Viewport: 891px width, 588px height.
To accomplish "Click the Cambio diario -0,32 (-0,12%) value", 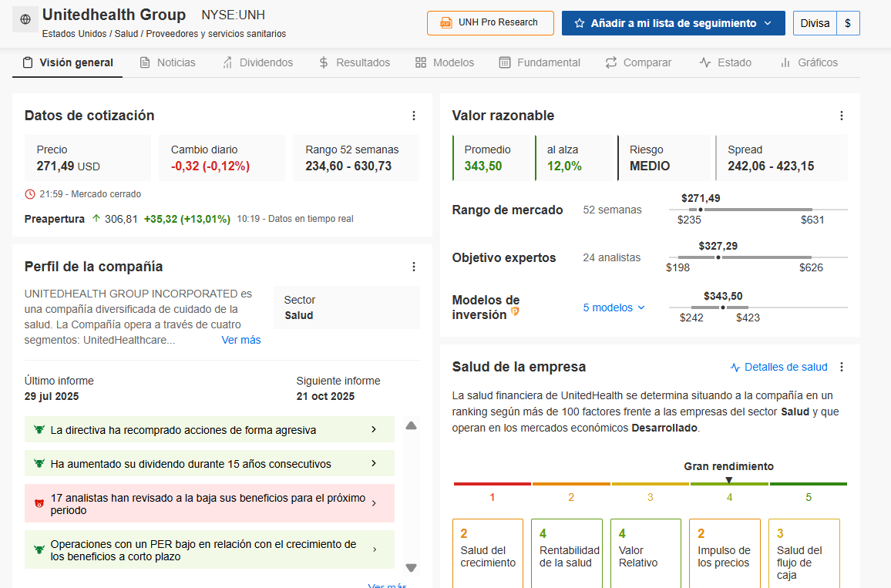I will 210,166.
